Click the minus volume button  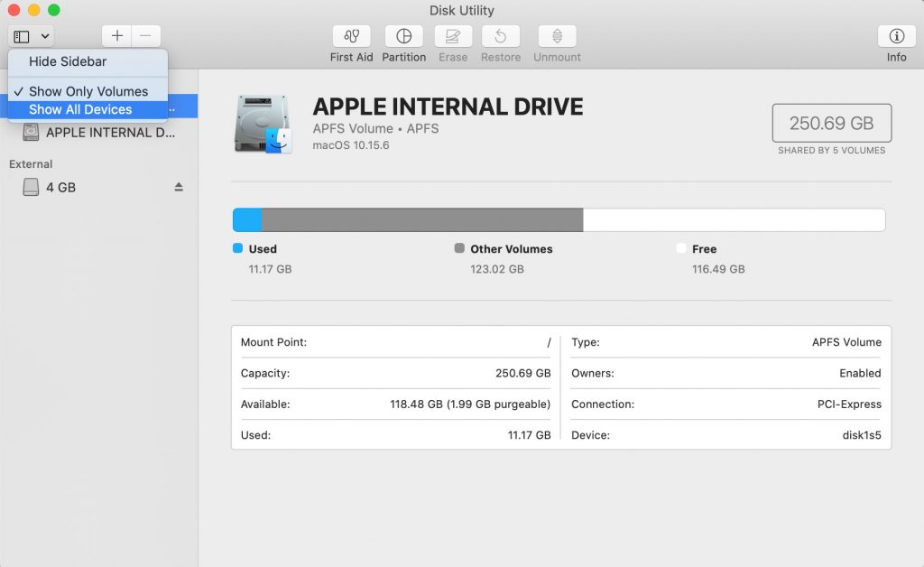click(x=145, y=36)
